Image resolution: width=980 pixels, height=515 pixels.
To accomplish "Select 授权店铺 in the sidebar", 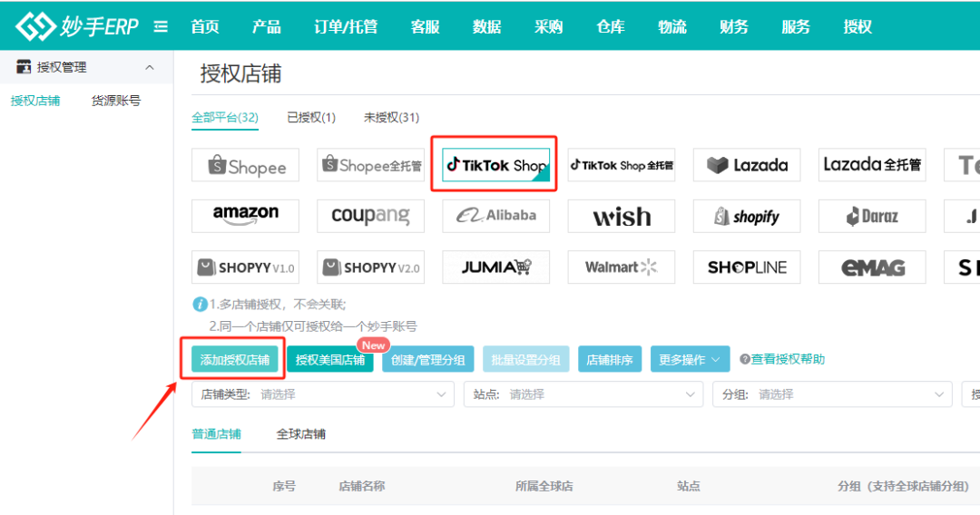I will [x=35, y=101].
